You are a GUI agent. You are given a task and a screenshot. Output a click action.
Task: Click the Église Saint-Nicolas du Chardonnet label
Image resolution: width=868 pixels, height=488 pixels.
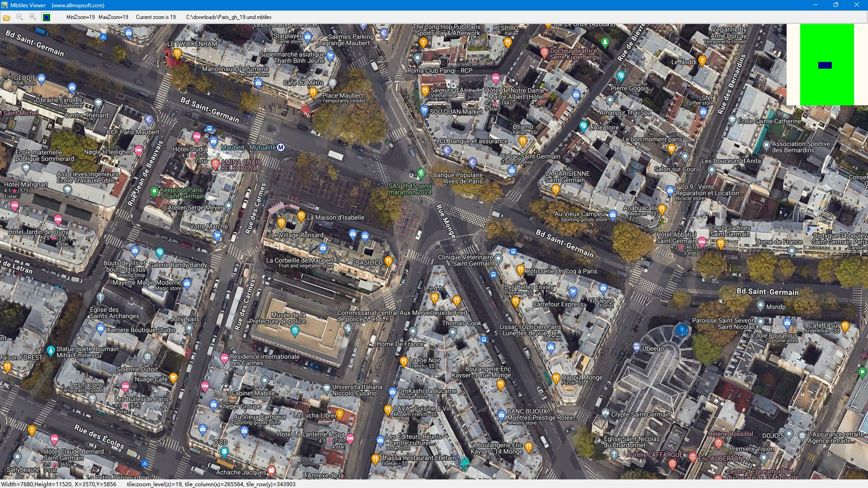tap(632, 442)
